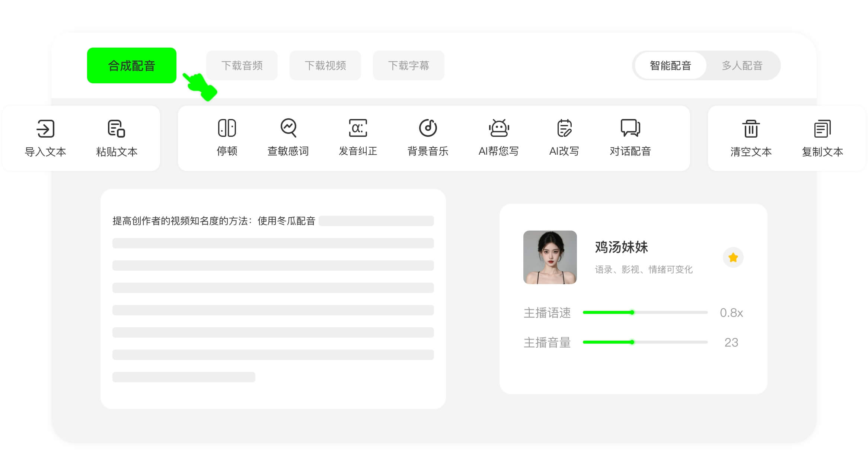The height and width of the screenshot is (476, 868).
Task: Clear text with the 清空文本 trash icon
Action: pyautogui.click(x=751, y=129)
